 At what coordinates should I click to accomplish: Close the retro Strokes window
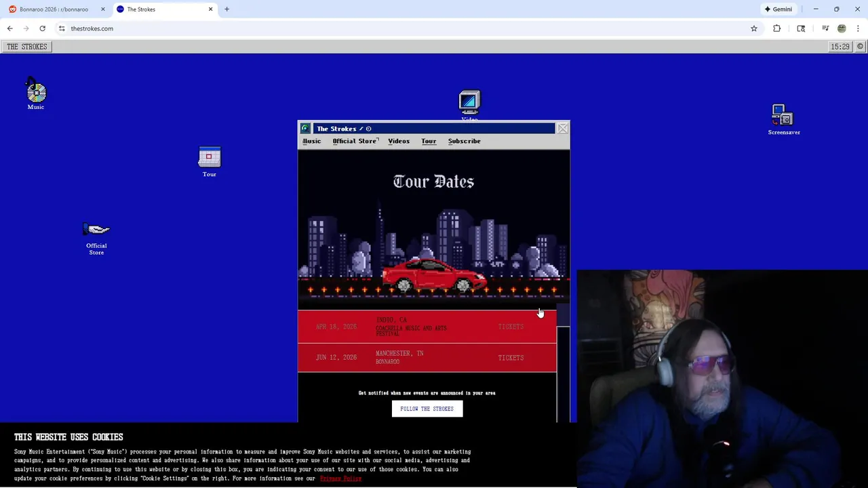pyautogui.click(x=563, y=128)
